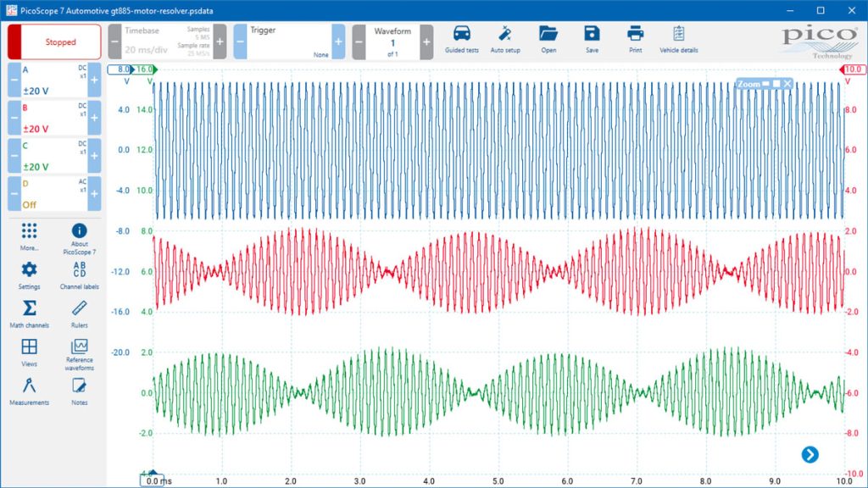The image size is (868, 488).
Task: Increase Timebase with plus button
Action: click(x=220, y=42)
